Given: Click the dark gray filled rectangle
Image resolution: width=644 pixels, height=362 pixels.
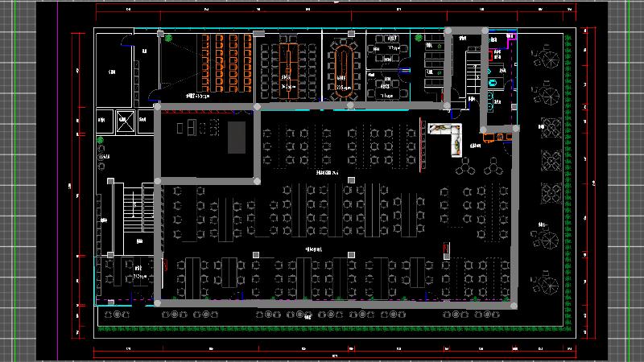Looking at the screenshot, I should 237,137.
